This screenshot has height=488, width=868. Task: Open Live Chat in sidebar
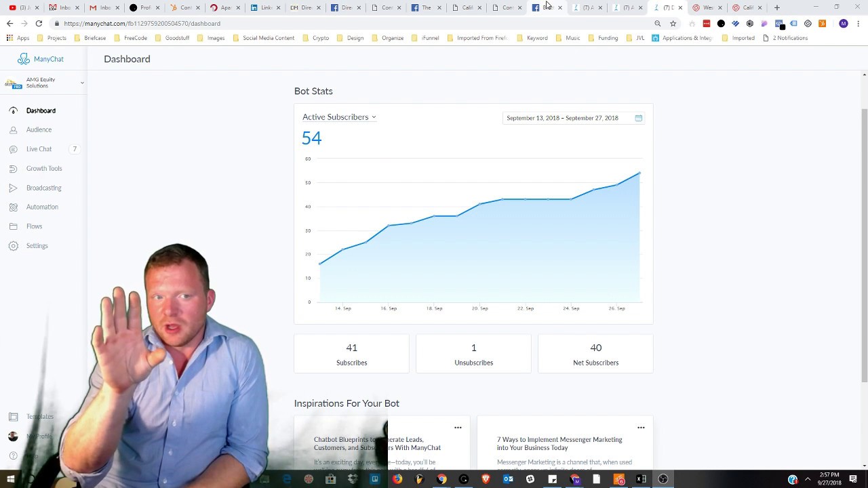(39, 149)
